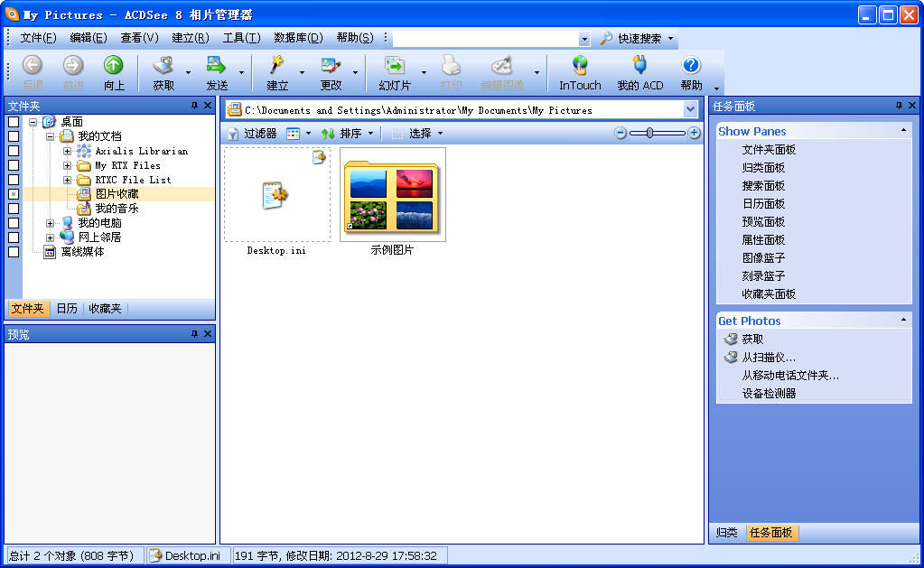Pin the 预览 preview pane
The height and width of the screenshot is (568, 924).
[194, 333]
